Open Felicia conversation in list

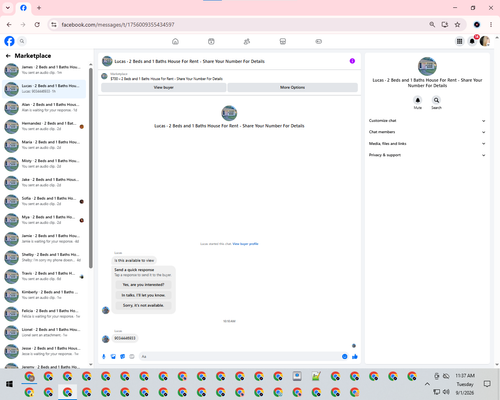point(44,314)
